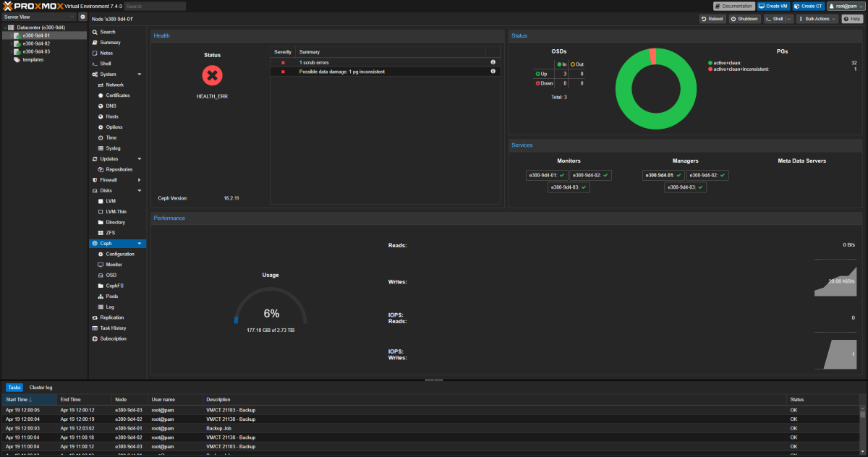
Task: Collapse the Updates menu group
Action: [139, 159]
